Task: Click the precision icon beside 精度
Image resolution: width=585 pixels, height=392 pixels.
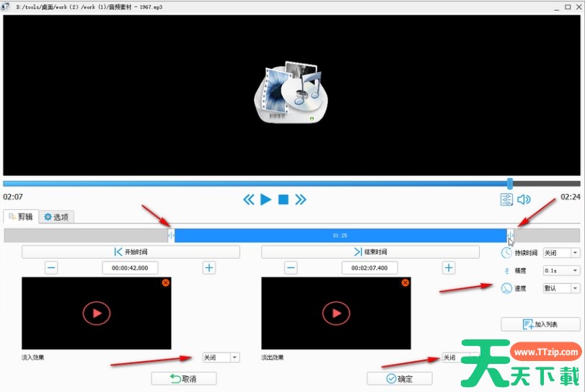Action: tap(506, 270)
